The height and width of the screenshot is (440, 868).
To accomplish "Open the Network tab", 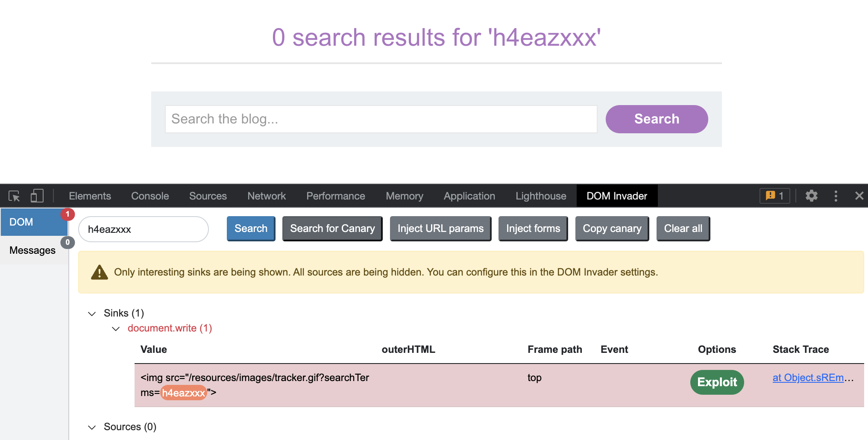I will [267, 196].
